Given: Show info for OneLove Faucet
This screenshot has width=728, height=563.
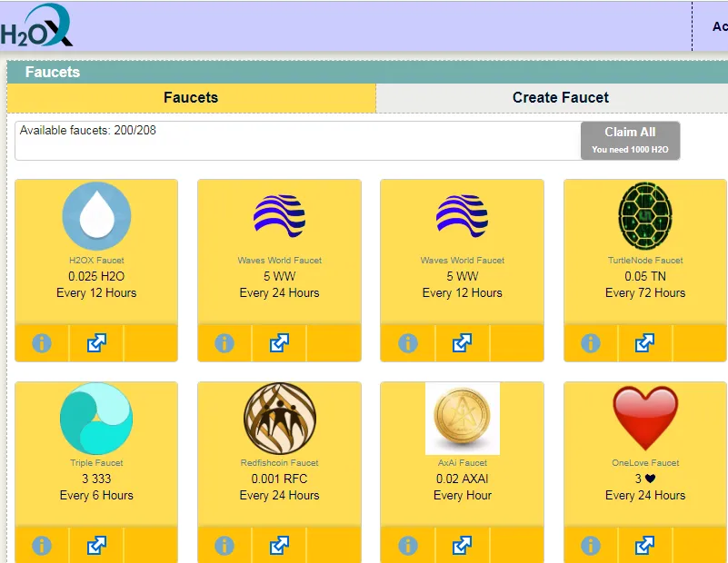Looking at the screenshot, I should click(591, 546).
